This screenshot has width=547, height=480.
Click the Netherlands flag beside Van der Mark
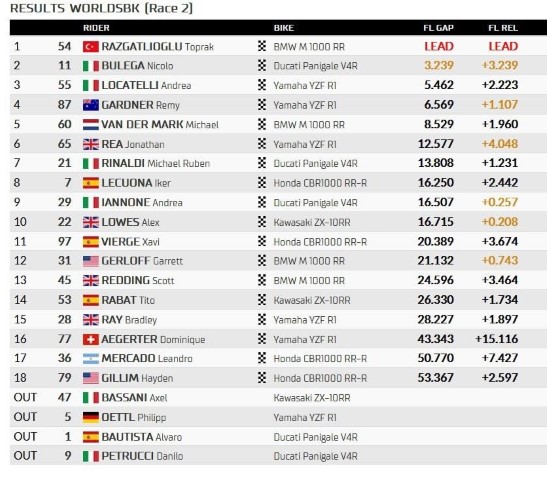pos(91,125)
